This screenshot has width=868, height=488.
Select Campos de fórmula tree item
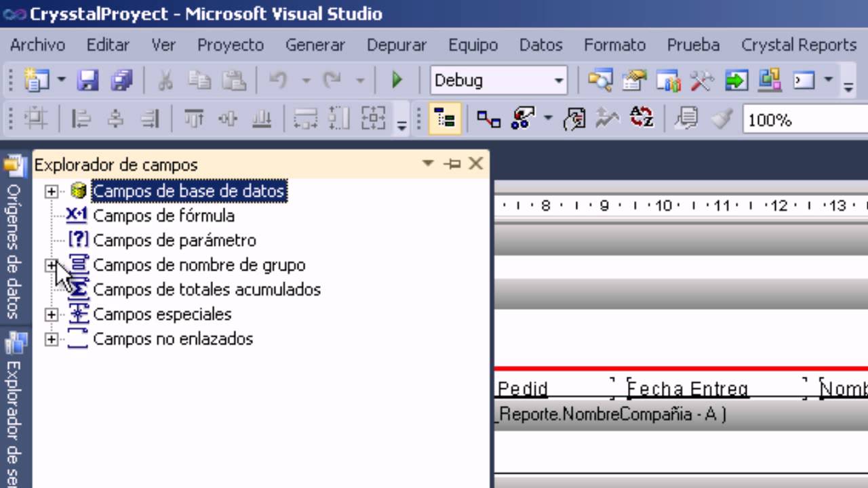click(163, 216)
